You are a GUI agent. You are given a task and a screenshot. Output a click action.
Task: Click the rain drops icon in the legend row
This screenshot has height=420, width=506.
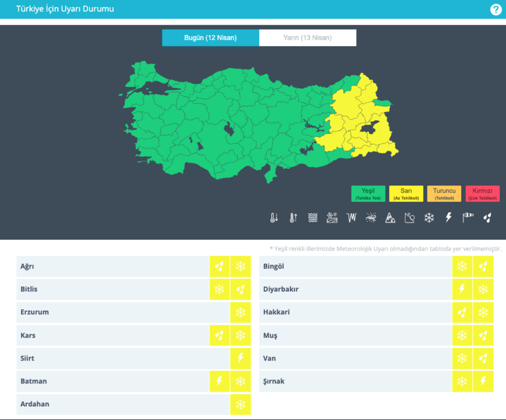(487, 218)
